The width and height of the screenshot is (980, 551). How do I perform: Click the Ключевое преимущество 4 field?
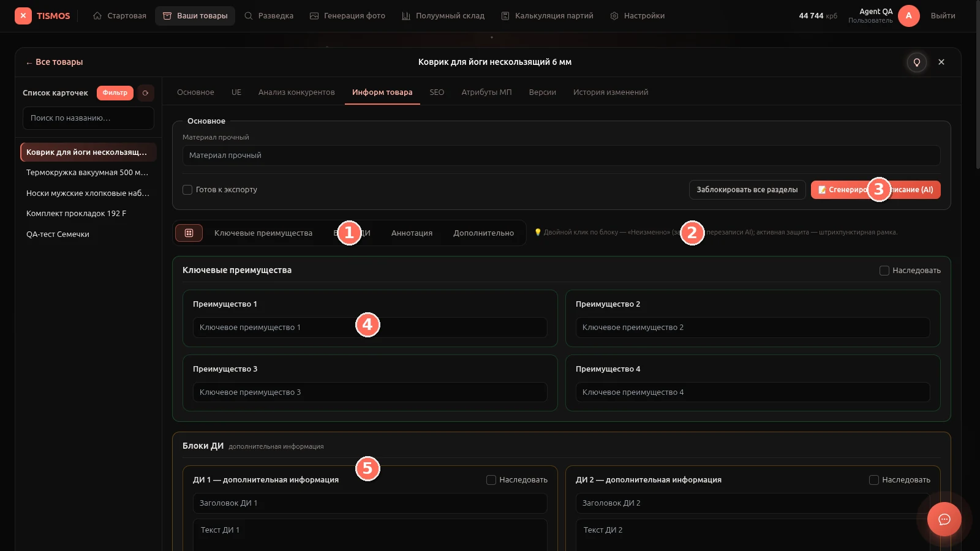753,392
